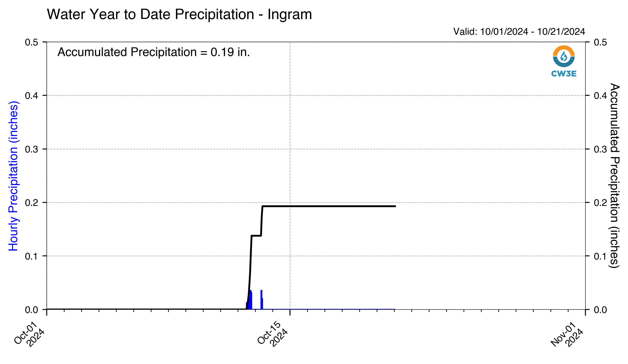Click the intermediate step of accumulated line

(x=256, y=235)
